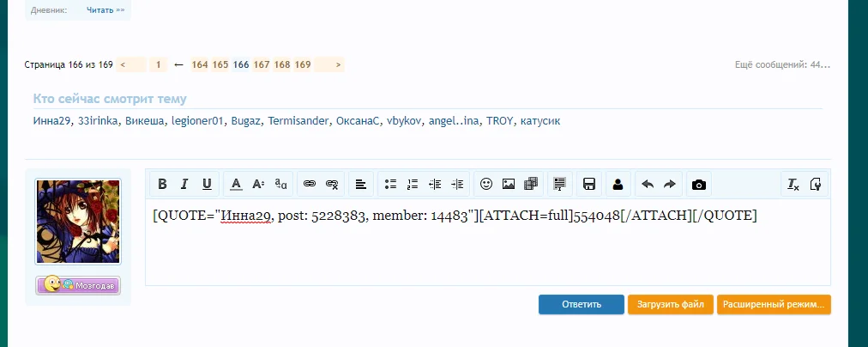This screenshot has height=347, width=868.
Task: Open profile of viewer vbykov
Action: click(404, 121)
